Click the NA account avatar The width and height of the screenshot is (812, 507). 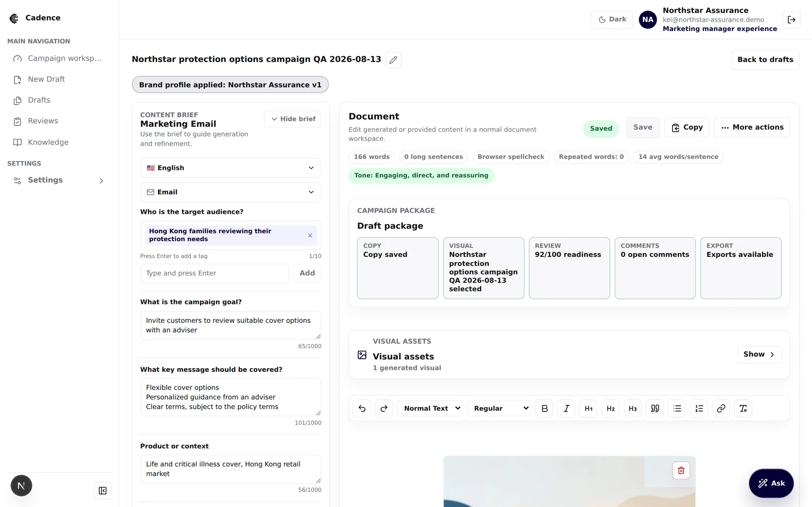click(648, 20)
